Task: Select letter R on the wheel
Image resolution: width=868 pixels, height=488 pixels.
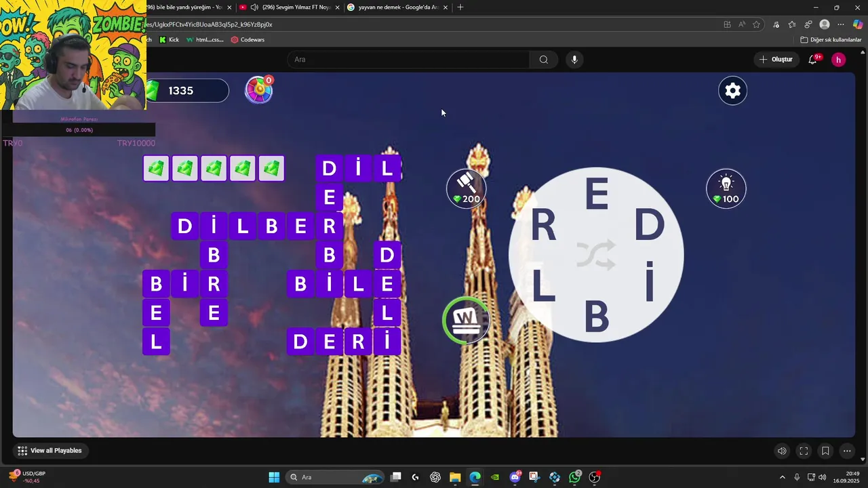Action: (543, 226)
